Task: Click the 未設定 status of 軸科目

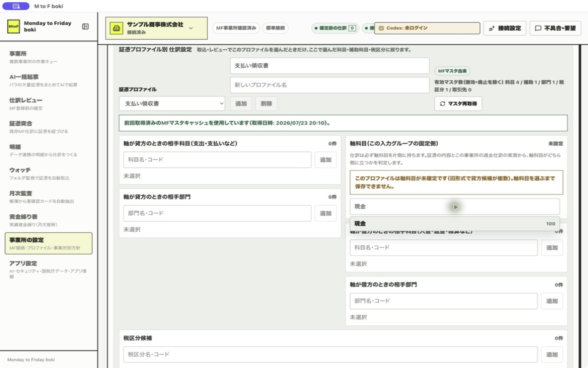Action: click(x=556, y=144)
